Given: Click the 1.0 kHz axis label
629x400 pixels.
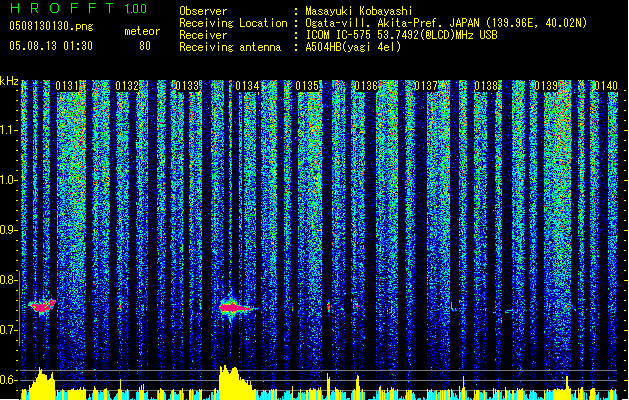Looking at the screenshot, I should click(9, 180).
